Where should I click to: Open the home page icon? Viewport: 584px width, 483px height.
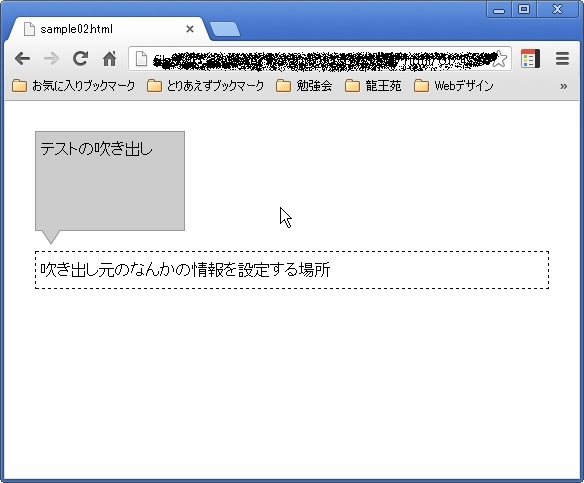pos(110,58)
